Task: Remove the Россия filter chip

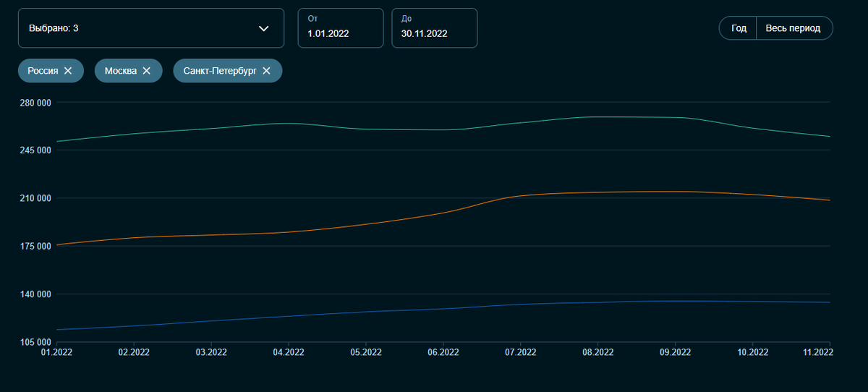Action: (68, 71)
